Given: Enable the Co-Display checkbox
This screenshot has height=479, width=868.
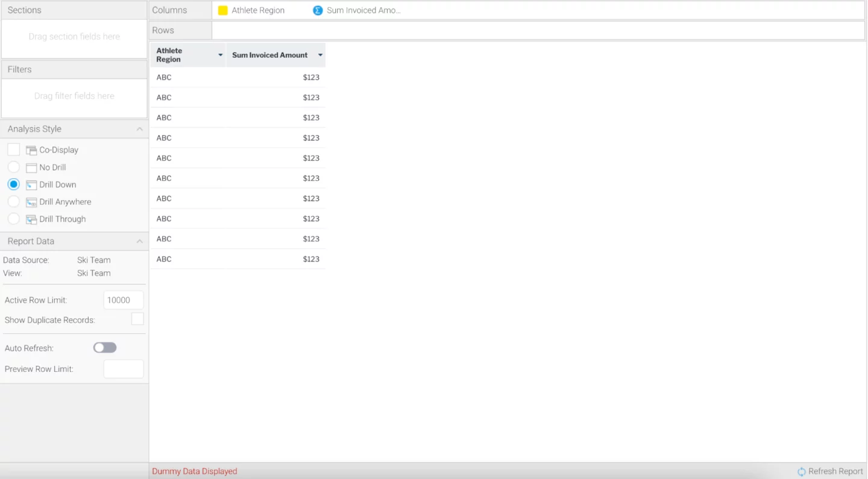Looking at the screenshot, I should [x=14, y=149].
